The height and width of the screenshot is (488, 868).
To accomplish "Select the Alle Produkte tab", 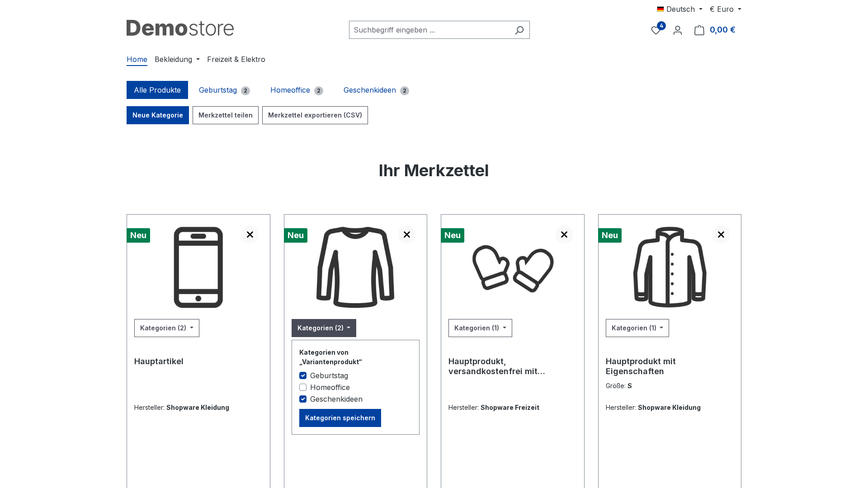I will (x=157, y=90).
